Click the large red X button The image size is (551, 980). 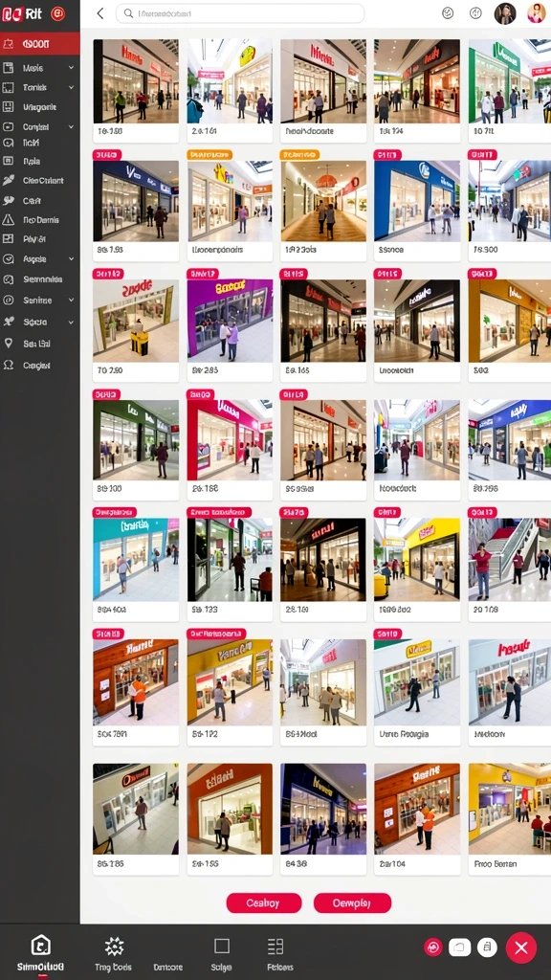521,948
